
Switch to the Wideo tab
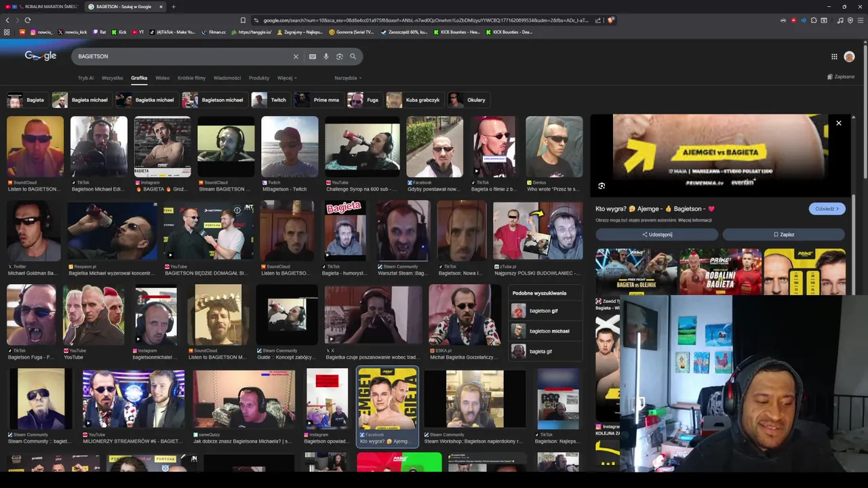pos(162,78)
